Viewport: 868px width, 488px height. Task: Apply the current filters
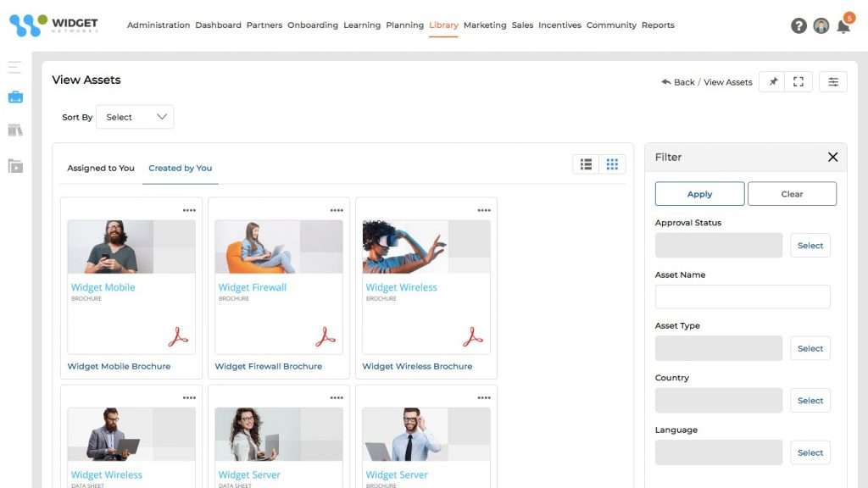(x=698, y=193)
